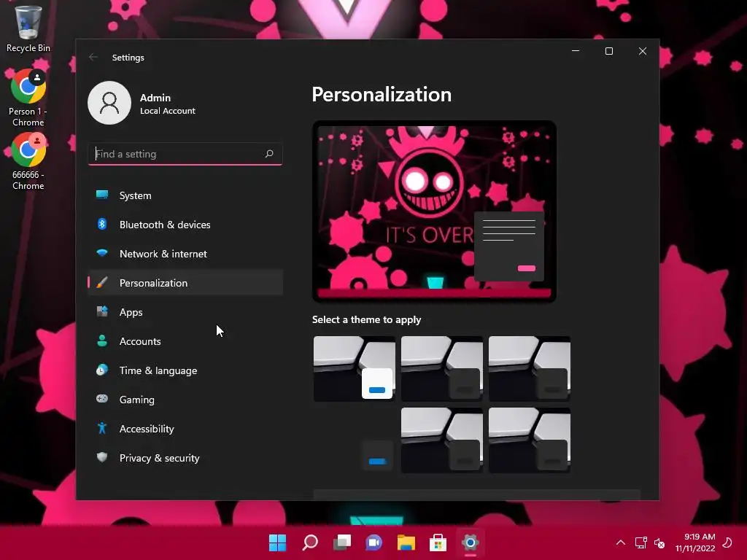Open Privacy & security settings

point(185,458)
